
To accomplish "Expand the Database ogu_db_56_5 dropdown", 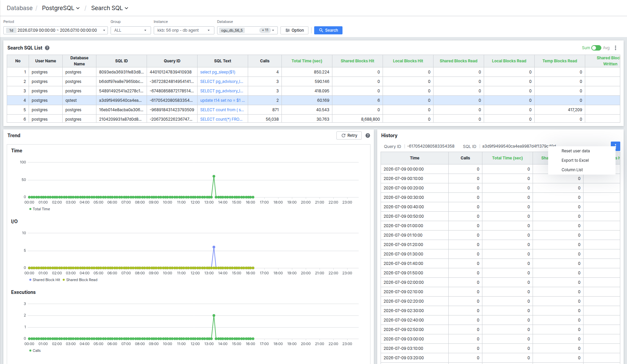I will (x=247, y=30).
